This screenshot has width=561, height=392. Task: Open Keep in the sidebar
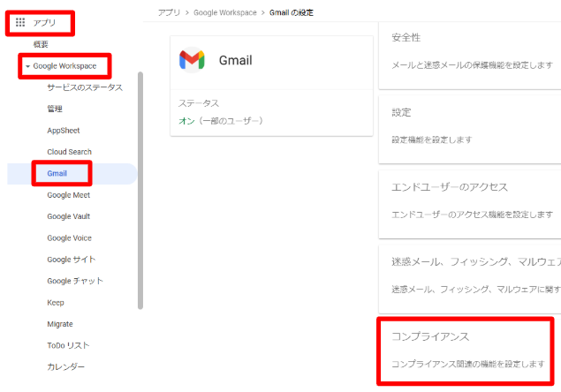pos(56,303)
